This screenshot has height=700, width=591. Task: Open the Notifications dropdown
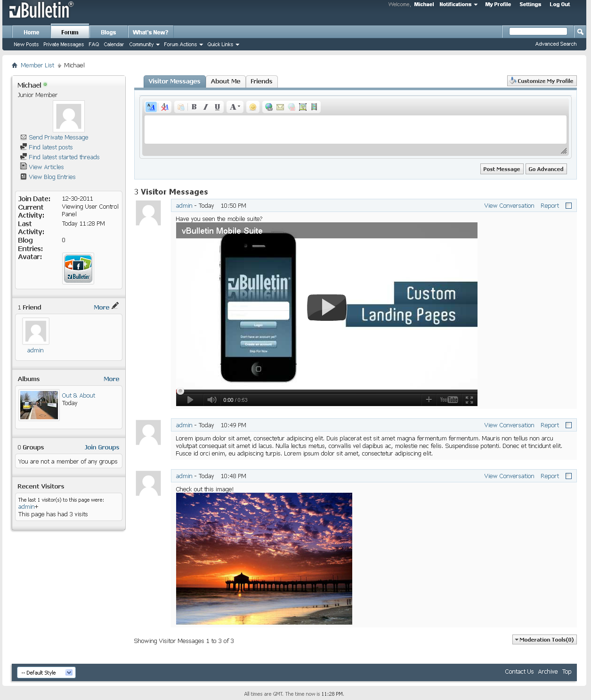click(458, 4)
